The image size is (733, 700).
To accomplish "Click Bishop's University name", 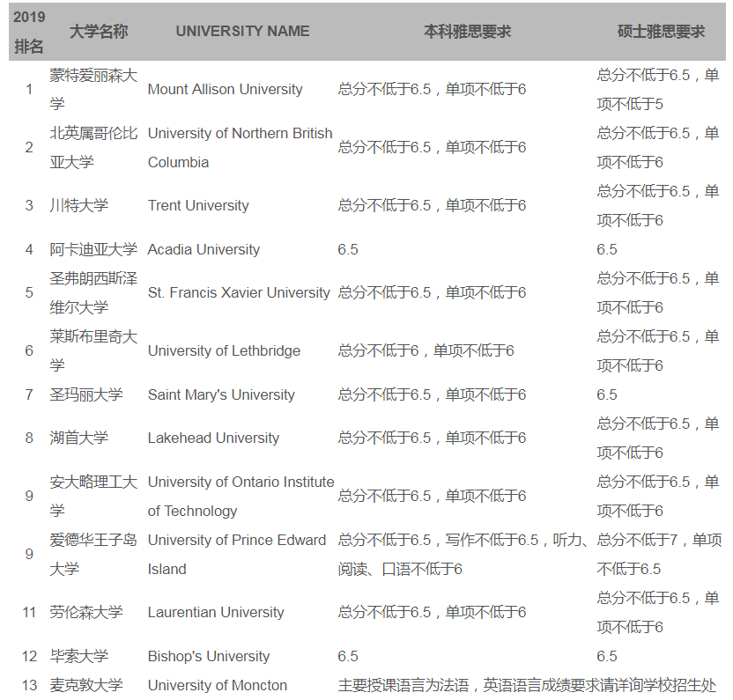I will (x=209, y=656).
